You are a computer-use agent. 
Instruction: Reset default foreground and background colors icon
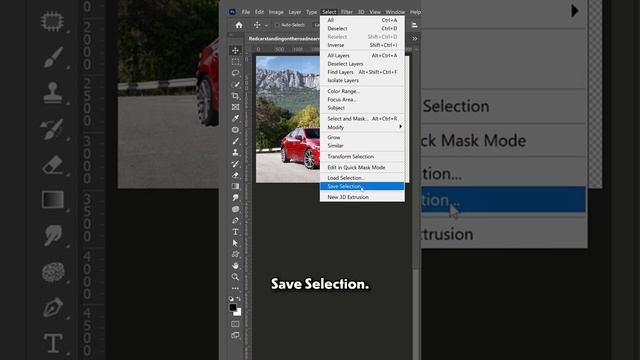(x=231, y=299)
